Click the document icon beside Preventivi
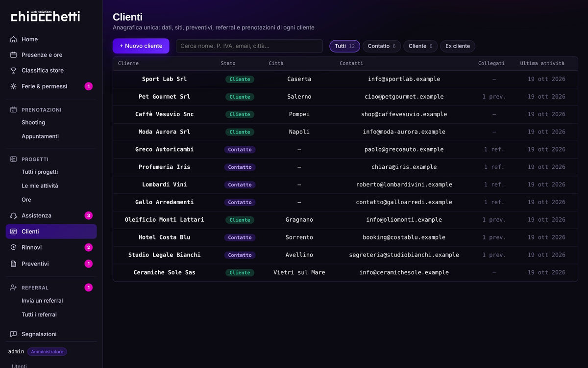 tap(13, 263)
